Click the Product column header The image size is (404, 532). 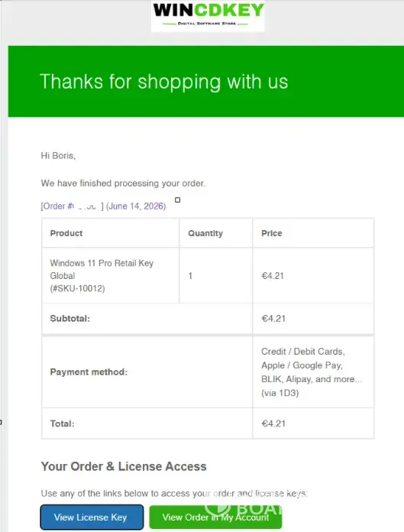(66, 233)
